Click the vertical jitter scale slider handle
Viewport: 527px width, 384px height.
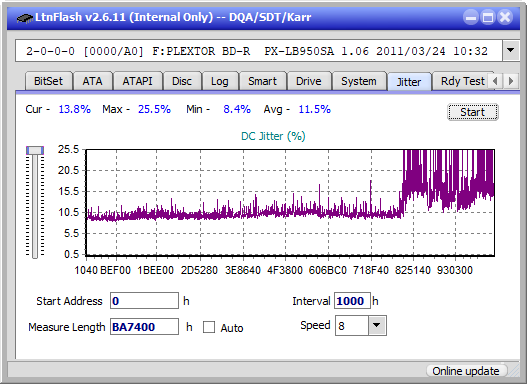click(35, 151)
